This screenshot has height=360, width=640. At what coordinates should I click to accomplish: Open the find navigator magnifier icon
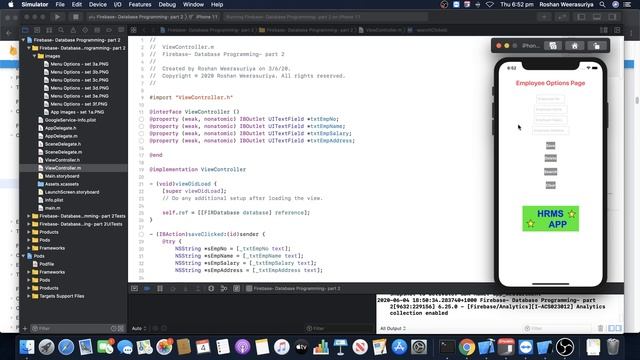coord(61,30)
